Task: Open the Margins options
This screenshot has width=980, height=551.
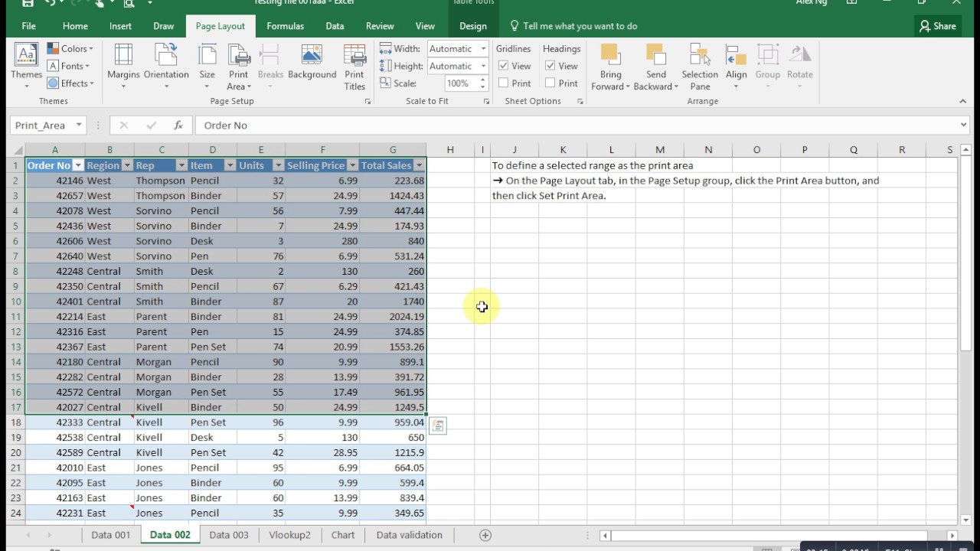Action: click(x=123, y=66)
